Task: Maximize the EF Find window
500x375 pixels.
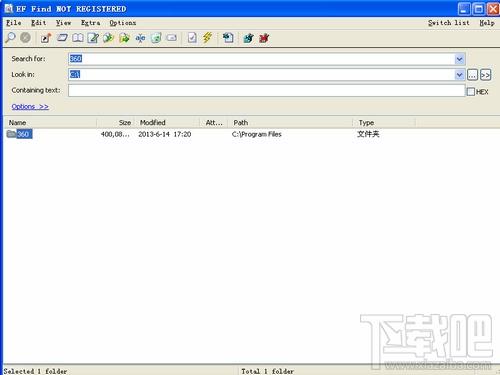Action: (x=479, y=9)
